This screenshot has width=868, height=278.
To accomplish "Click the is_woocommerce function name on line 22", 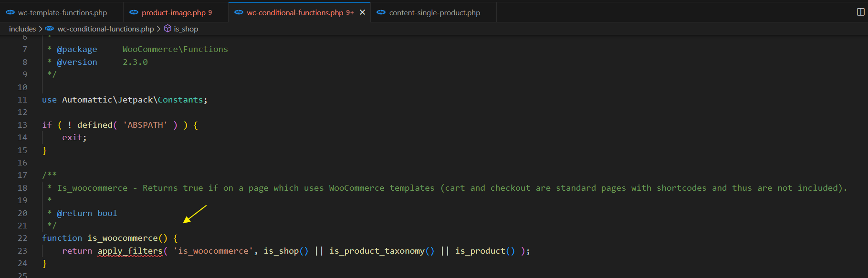I will pos(123,238).
